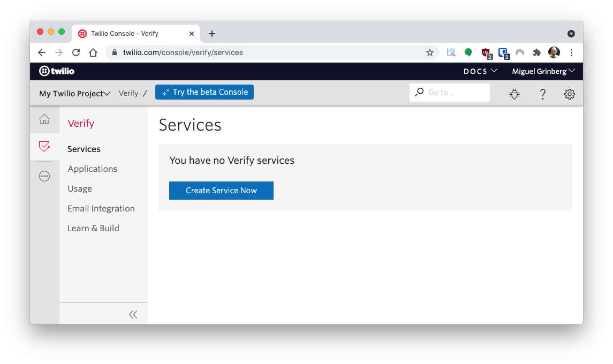The image size is (613, 364).
Task: Open My Twilio Project dropdown
Action: (x=74, y=94)
